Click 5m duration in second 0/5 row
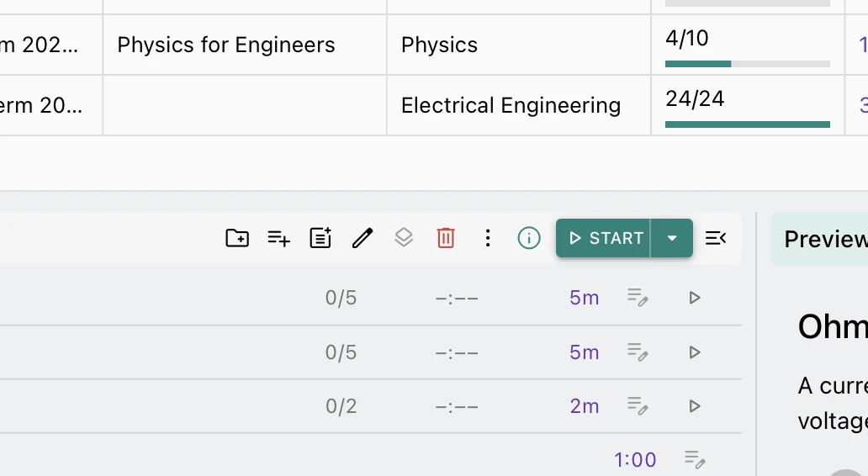Screen dimensions: 868x476 pyautogui.click(x=585, y=352)
